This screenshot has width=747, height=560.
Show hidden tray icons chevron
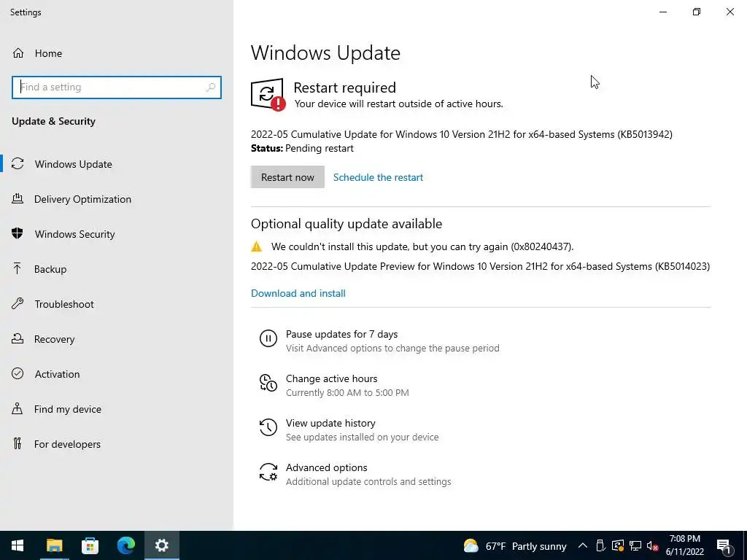[x=583, y=545]
